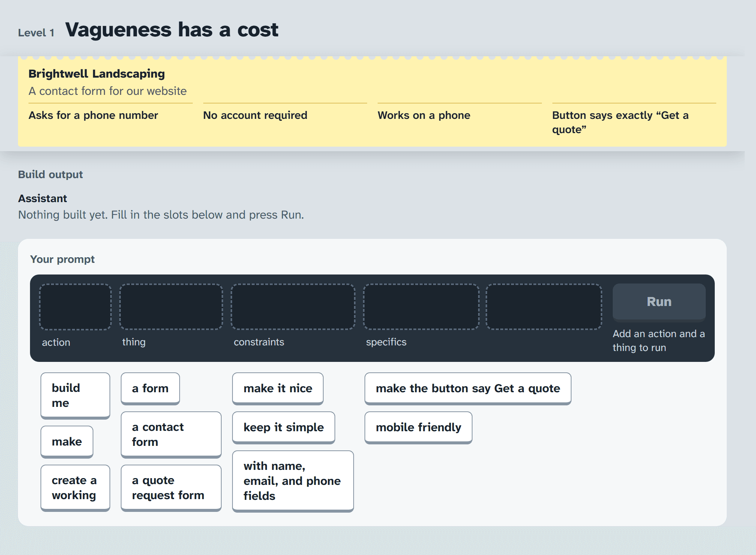Click the Run button
The height and width of the screenshot is (555, 756).
tap(659, 302)
